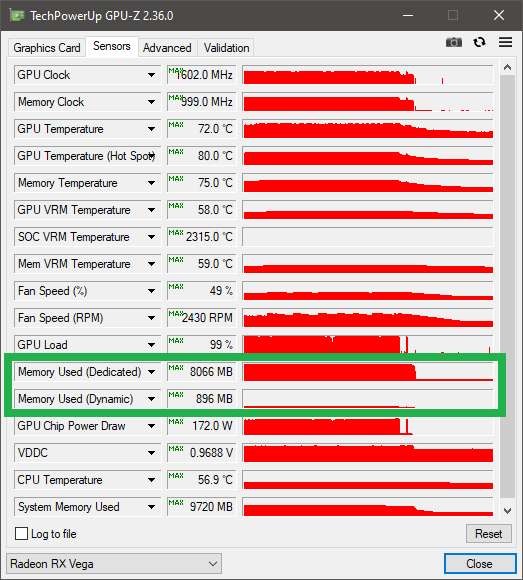Screen dimensions: 523x580
Task: Open the Validation tab
Action: (226, 48)
